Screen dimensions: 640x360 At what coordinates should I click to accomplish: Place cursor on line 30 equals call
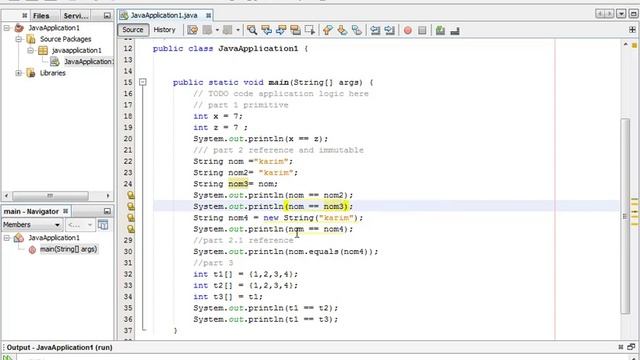pos(324,252)
